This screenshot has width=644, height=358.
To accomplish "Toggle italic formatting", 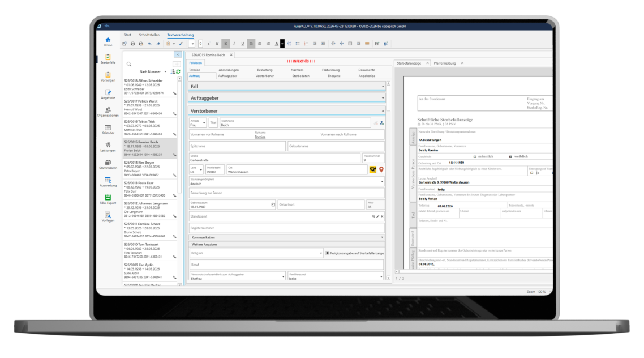I will click(234, 44).
